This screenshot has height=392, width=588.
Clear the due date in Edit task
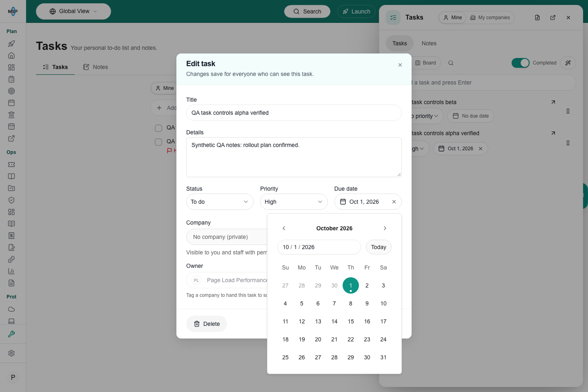tap(394, 202)
